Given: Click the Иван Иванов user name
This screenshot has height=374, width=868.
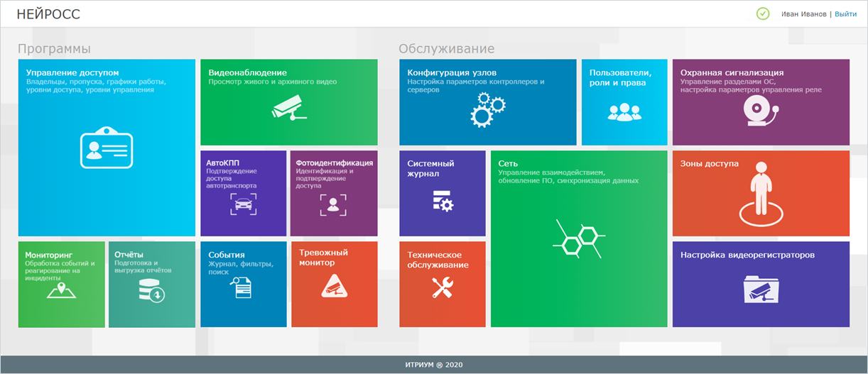Looking at the screenshot, I should click(x=804, y=14).
